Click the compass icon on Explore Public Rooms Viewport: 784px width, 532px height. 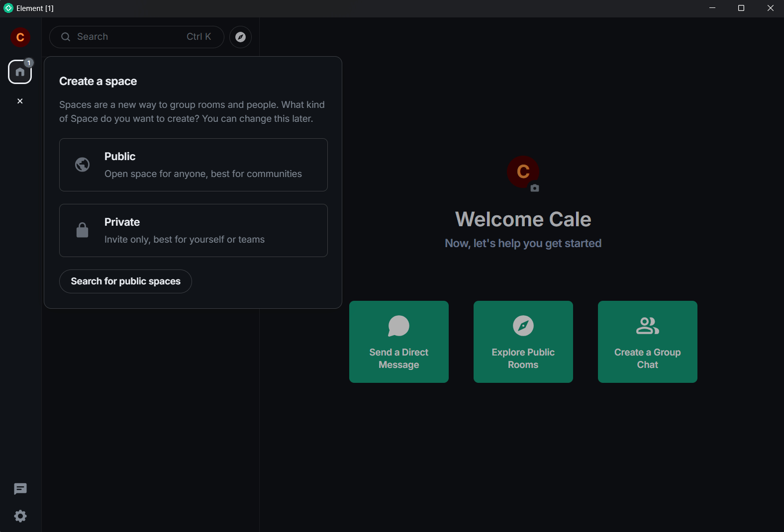(x=523, y=326)
